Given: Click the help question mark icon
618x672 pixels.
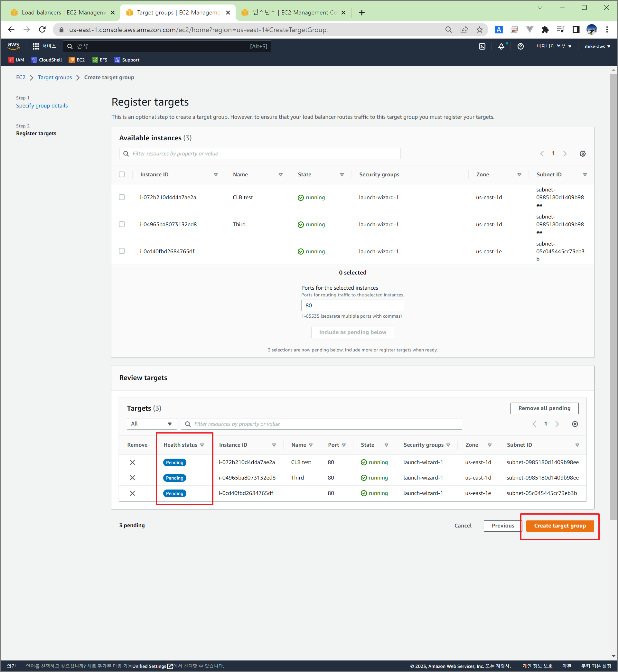Looking at the screenshot, I should pyautogui.click(x=520, y=46).
